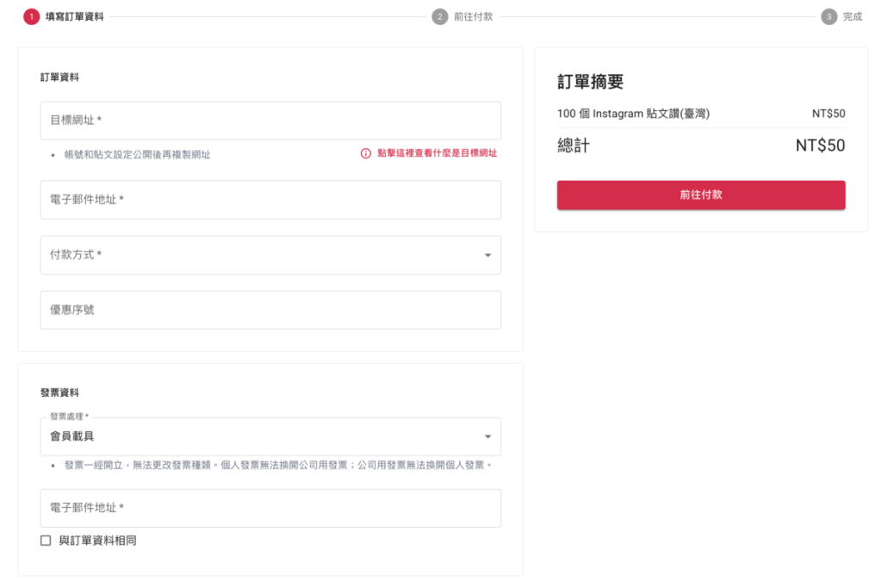Focus the invoice 電子郵件地址 field under 發票處理
The image size is (882, 588).
(270, 508)
